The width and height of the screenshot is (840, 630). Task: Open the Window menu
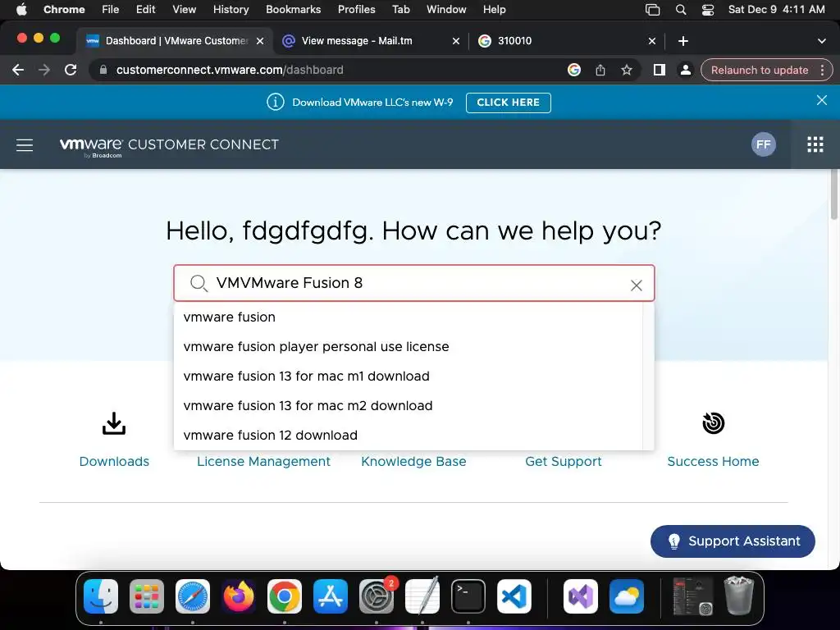pos(446,10)
